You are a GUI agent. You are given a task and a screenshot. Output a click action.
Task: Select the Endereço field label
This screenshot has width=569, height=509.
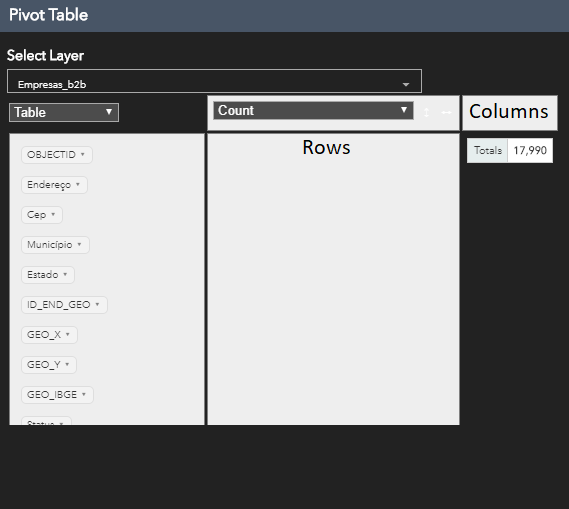pyautogui.click(x=49, y=185)
